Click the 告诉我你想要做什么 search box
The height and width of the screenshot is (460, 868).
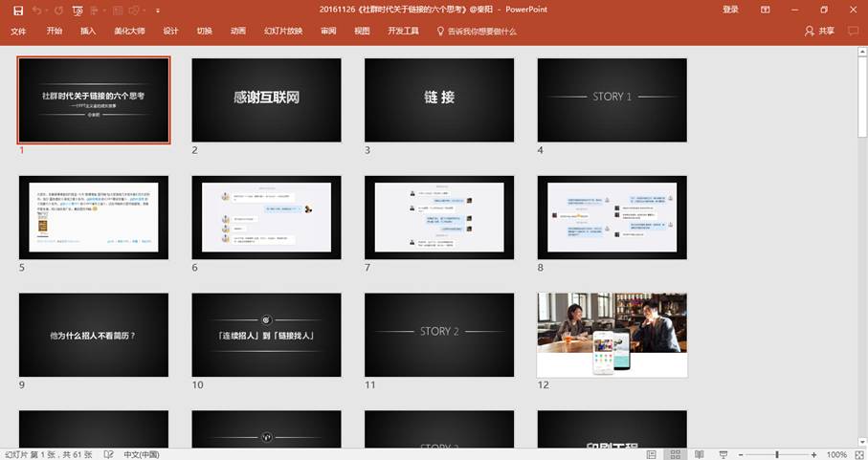point(481,31)
